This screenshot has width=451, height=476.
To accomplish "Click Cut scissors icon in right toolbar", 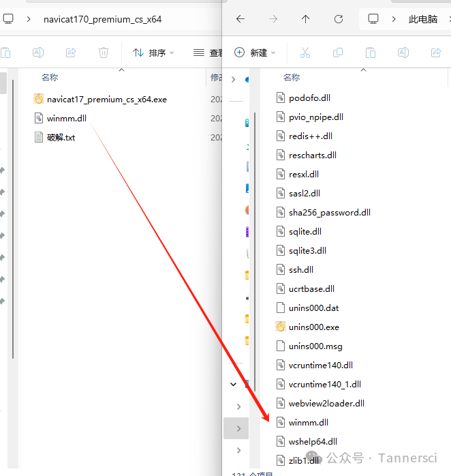I will point(305,53).
